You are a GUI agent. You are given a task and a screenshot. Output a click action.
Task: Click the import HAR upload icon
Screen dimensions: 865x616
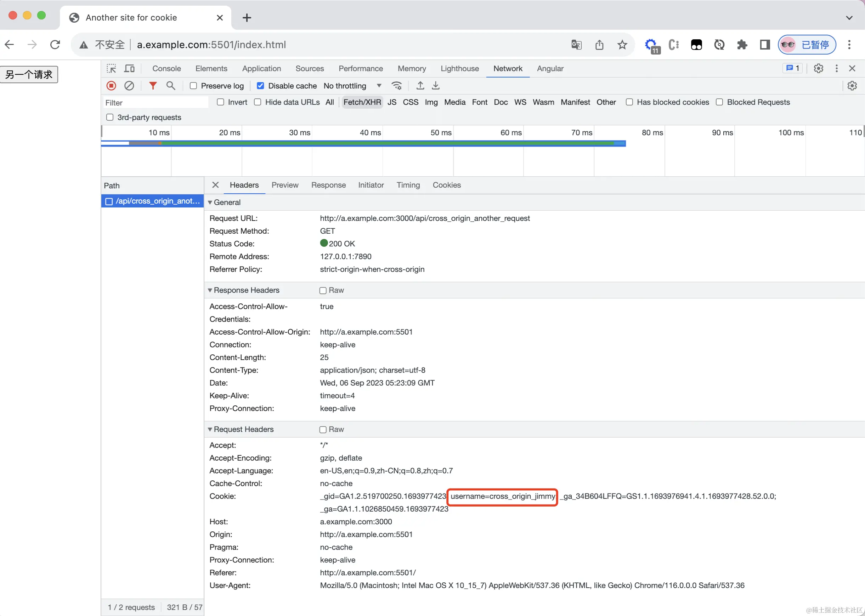[x=420, y=86]
